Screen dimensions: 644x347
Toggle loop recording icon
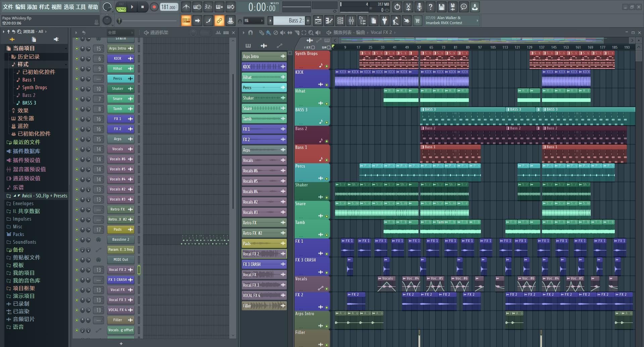point(231,7)
